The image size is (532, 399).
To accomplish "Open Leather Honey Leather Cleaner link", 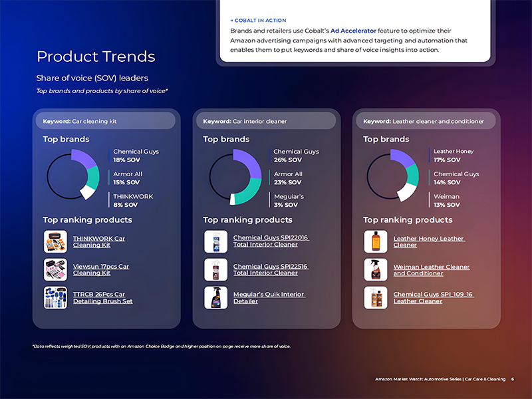I will (429, 241).
